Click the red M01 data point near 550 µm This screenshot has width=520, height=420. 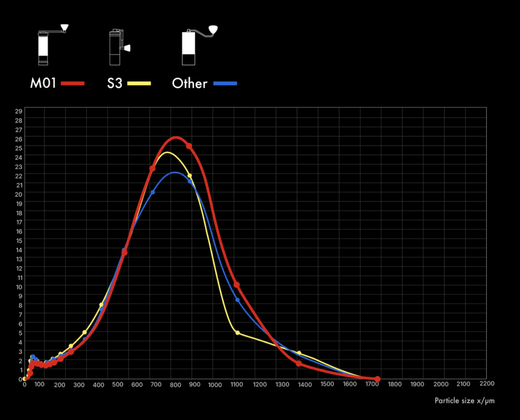[x=125, y=253]
